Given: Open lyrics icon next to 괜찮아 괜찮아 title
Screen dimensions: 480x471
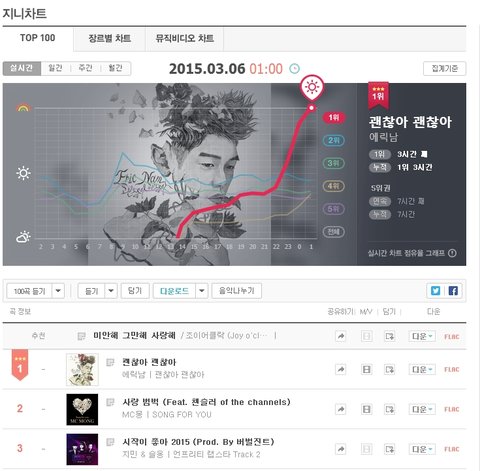Looking at the screenshot, I should tap(110, 362).
